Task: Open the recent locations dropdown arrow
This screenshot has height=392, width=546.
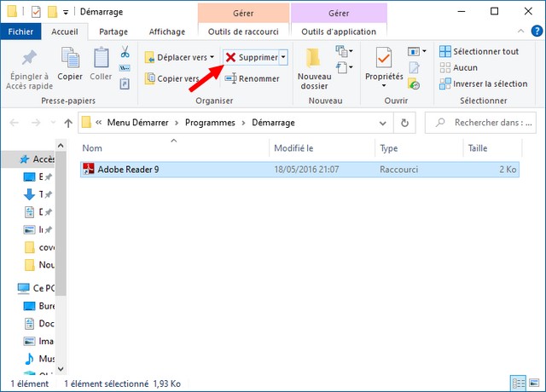Action: [x=53, y=123]
